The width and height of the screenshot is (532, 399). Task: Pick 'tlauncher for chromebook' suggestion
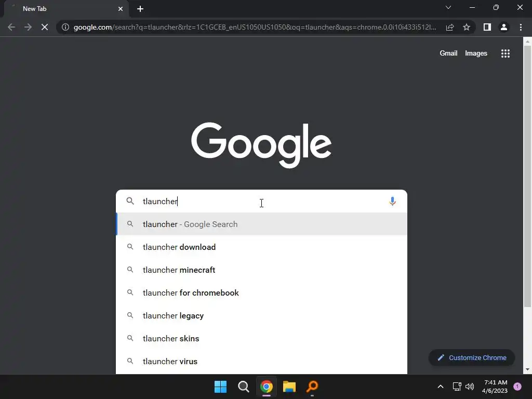[x=262, y=293]
